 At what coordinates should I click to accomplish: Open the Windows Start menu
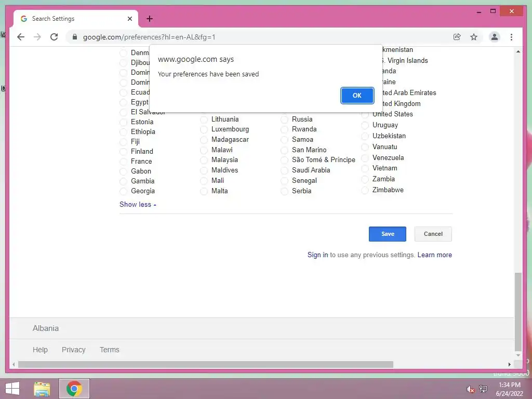12,389
